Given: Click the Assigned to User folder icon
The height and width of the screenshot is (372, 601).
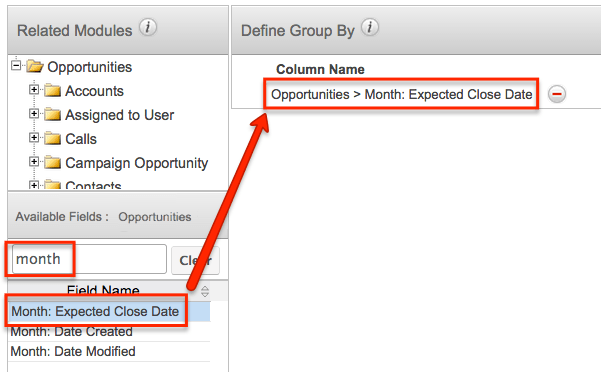Looking at the screenshot, I should [x=53, y=115].
